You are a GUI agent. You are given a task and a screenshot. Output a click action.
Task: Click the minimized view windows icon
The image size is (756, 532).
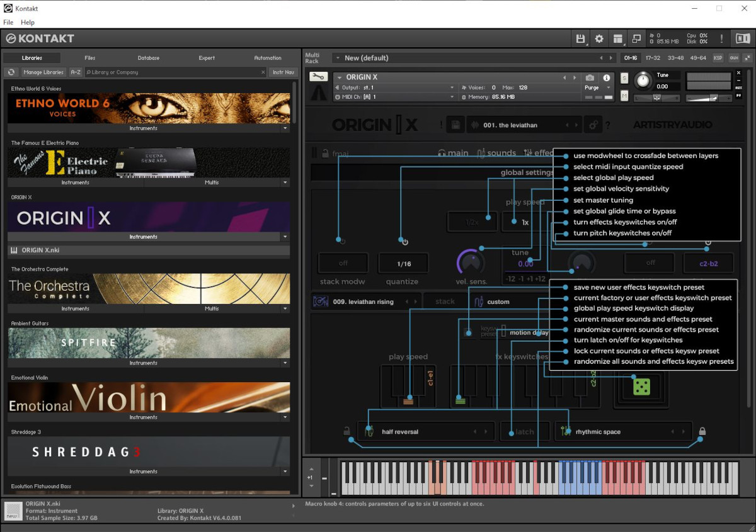point(636,39)
